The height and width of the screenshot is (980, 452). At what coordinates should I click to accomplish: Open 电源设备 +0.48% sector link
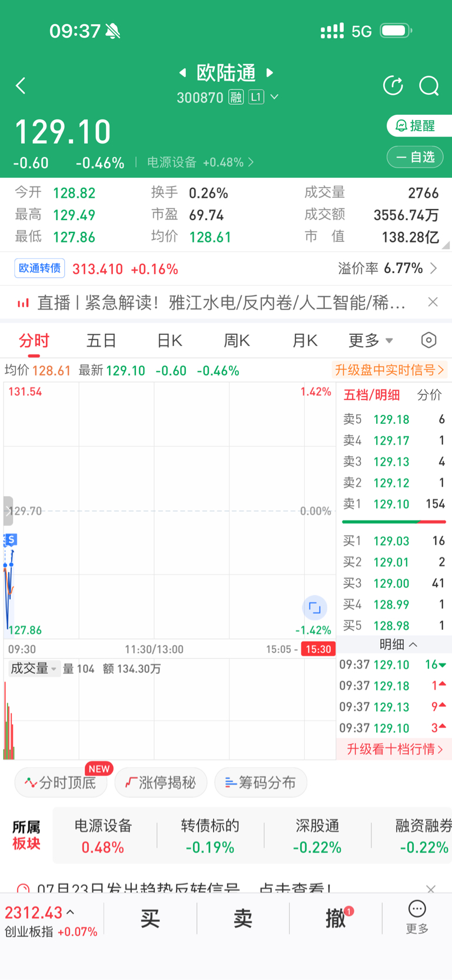200,162
